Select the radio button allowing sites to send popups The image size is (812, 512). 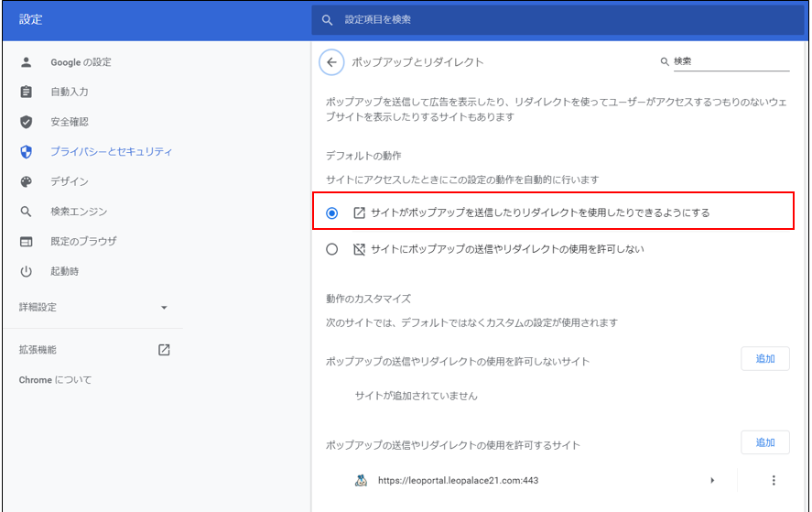332,212
